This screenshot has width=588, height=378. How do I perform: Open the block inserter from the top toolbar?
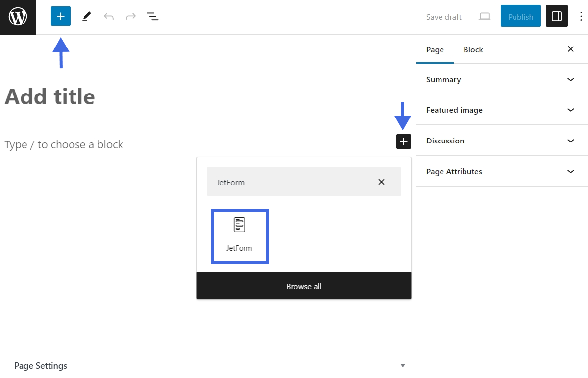pyautogui.click(x=60, y=16)
